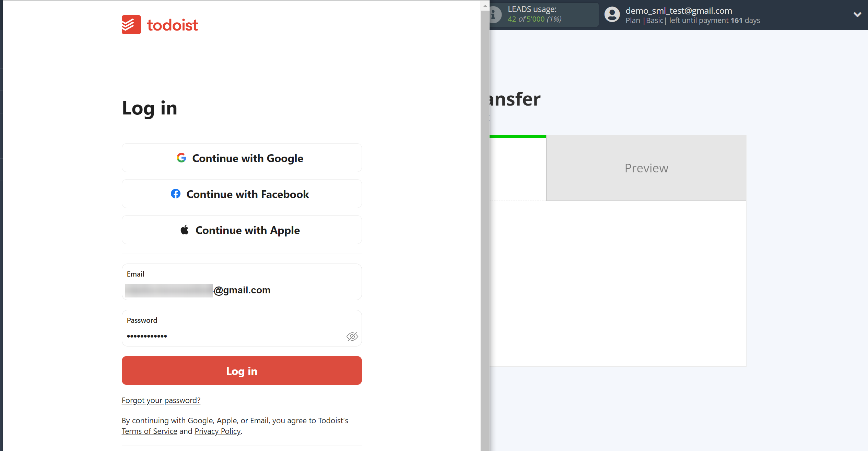
Task: Click the Log in red button
Action: coord(242,370)
